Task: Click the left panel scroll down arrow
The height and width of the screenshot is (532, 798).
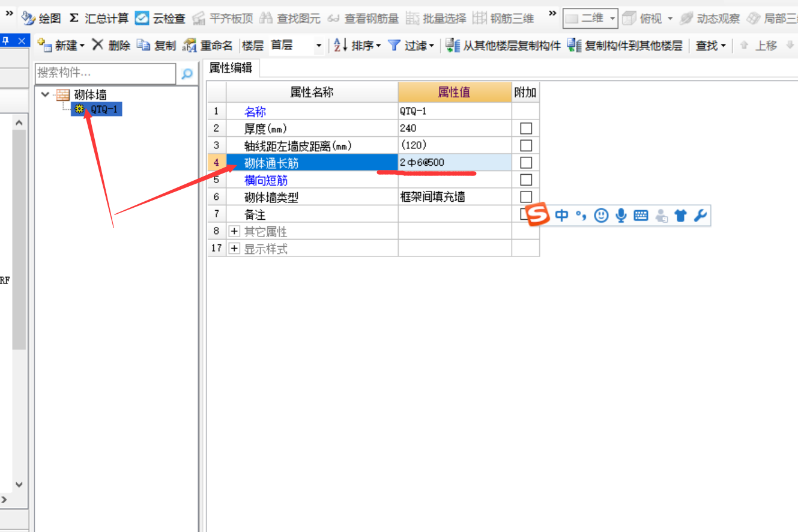Action: 19,484
